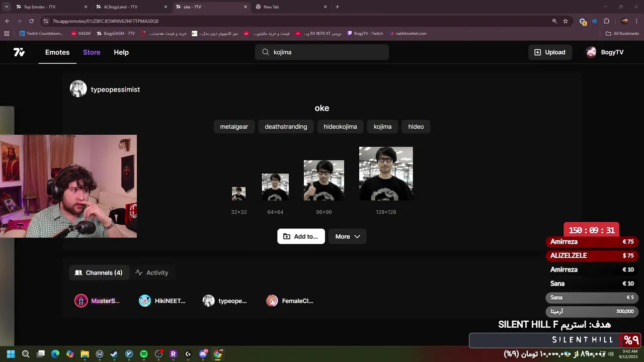Viewport: 644px width, 362px height.
Task: Open the bookmarks bar apps grid icon
Action: [x=7, y=34]
